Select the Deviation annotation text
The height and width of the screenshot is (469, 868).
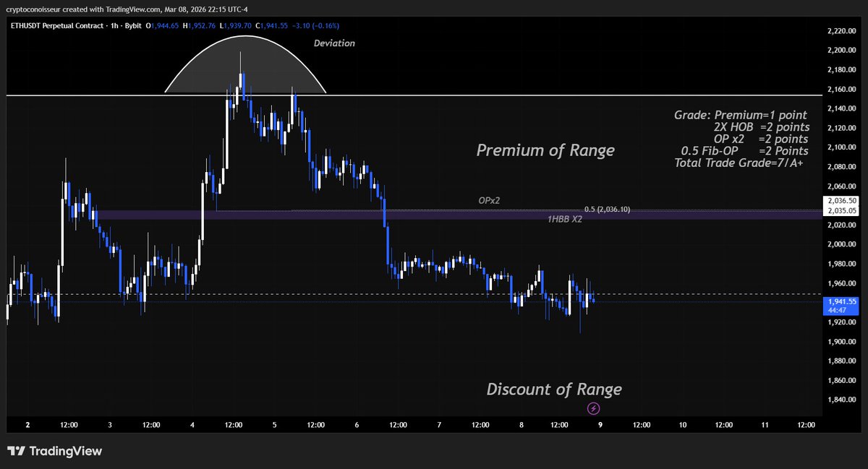334,43
